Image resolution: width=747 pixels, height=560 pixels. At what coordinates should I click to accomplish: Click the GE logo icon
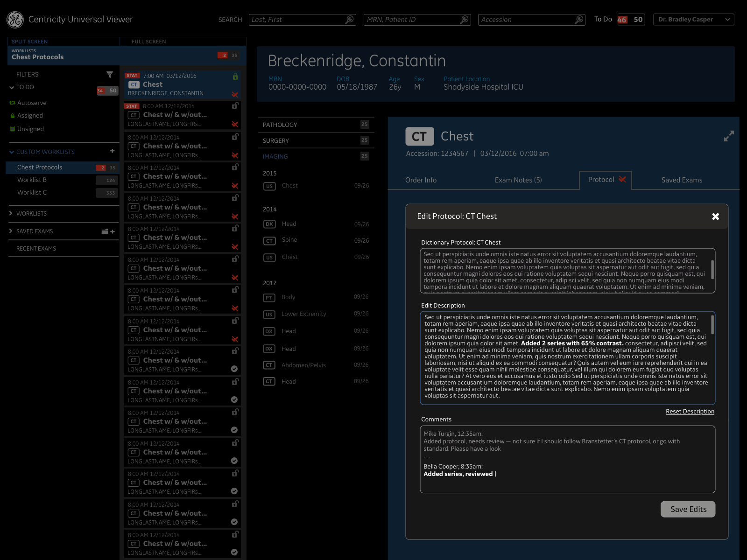pos(15,20)
